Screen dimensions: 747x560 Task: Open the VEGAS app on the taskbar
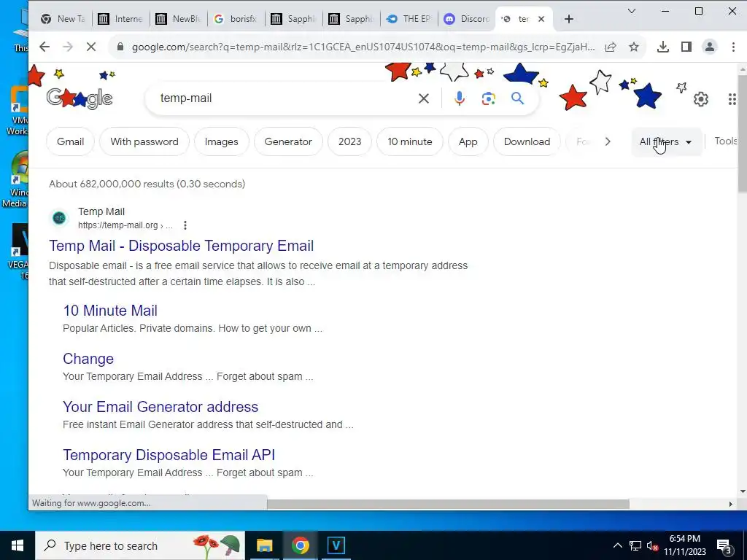336,545
